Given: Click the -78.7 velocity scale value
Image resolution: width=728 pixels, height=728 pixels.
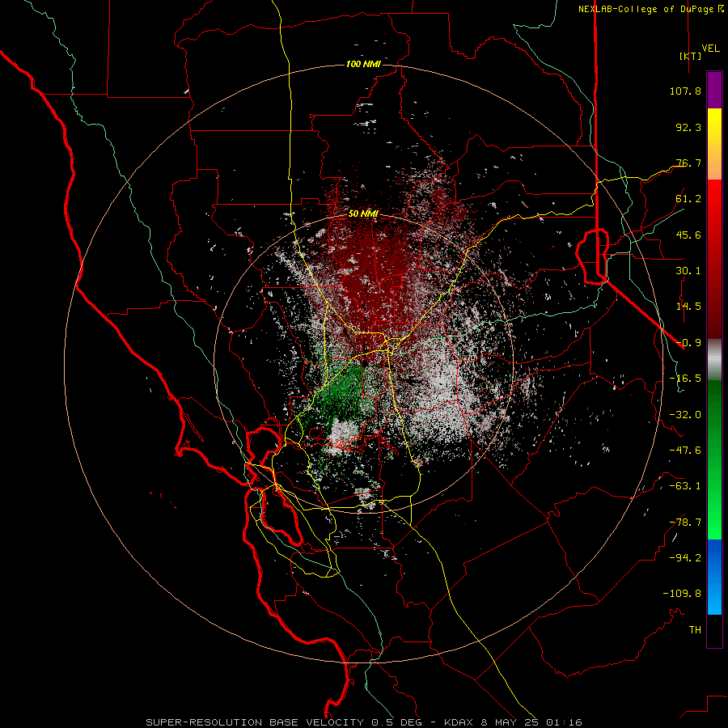Looking at the screenshot, I should tap(685, 523).
